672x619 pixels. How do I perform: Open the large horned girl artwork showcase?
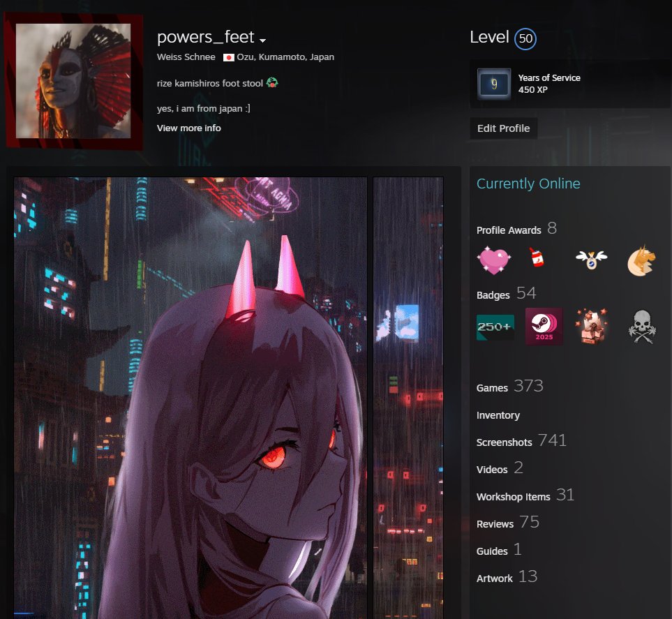click(x=191, y=398)
